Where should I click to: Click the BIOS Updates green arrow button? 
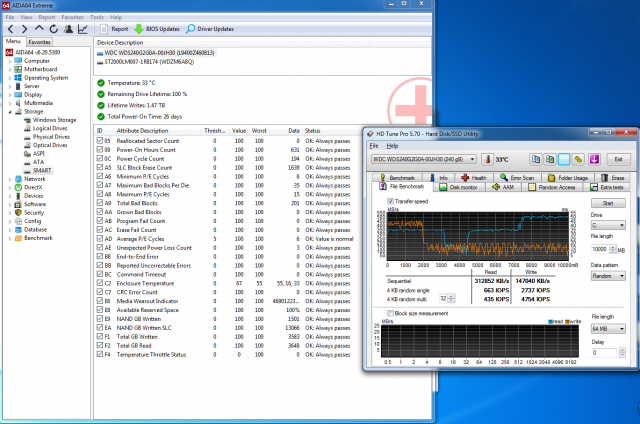tap(139, 30)
